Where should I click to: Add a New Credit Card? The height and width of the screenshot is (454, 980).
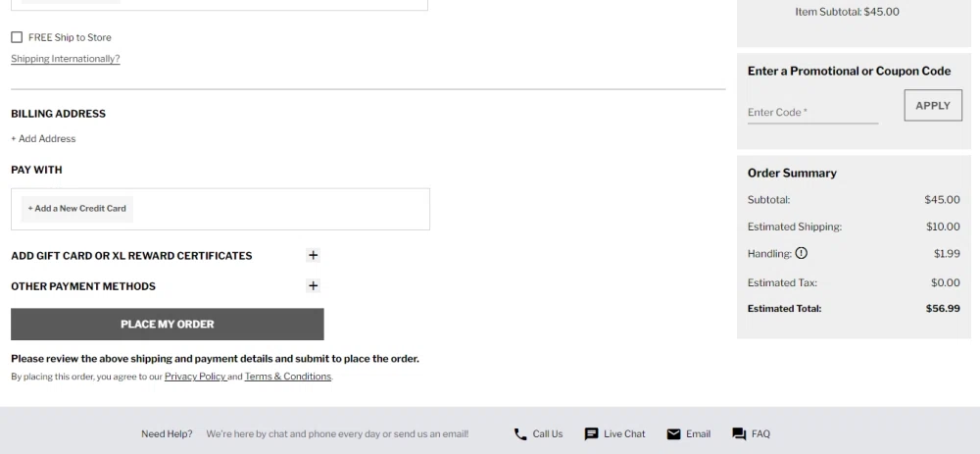tap(77, 209)
